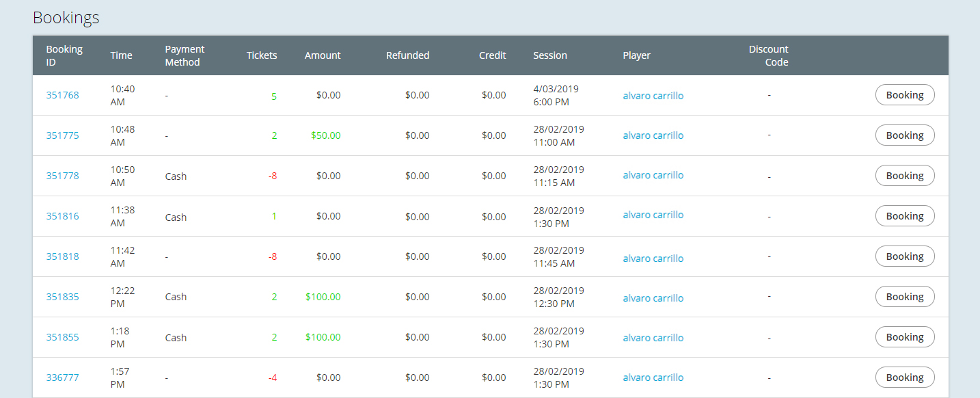Click the Bookings page heading

tap(66, 18)
